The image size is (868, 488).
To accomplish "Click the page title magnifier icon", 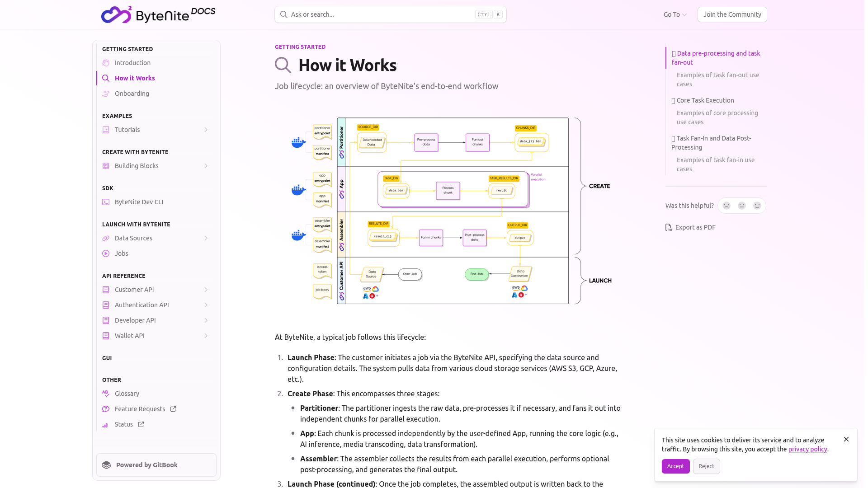I will coord(283,65).
